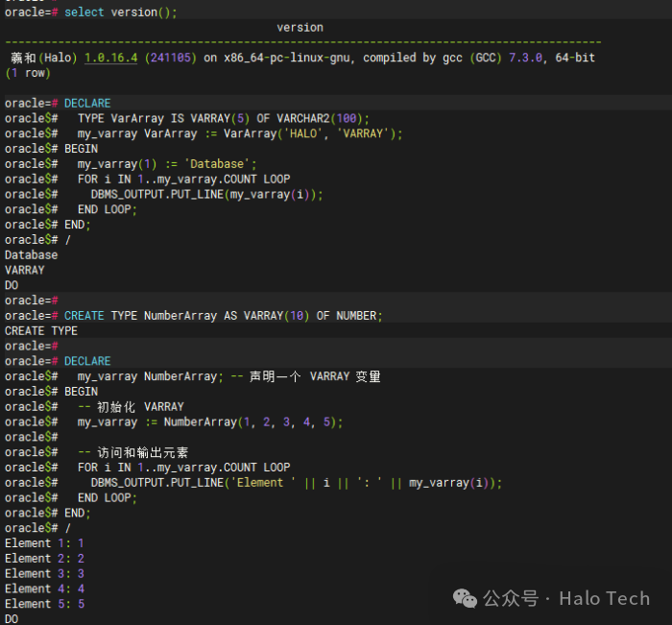Click the TYPE VarArray IS VARRAY(5) line
Viewport: 672px width, 625px height.
(x=224, y=118)
